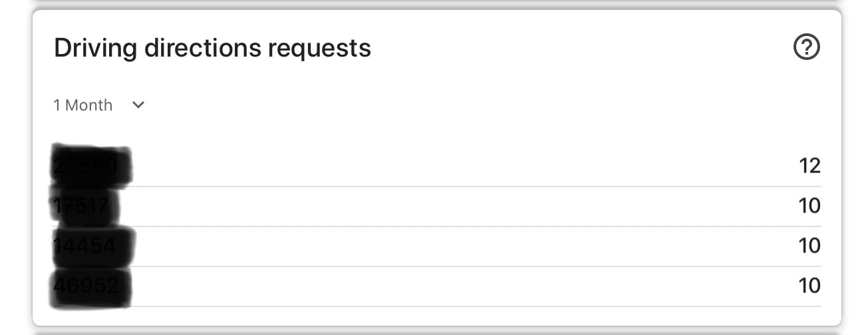Image resolution: width=868 pixels, height=335 pixels.
Task: Expand the 1 Month chevron arrow
Action: (138, 105)
